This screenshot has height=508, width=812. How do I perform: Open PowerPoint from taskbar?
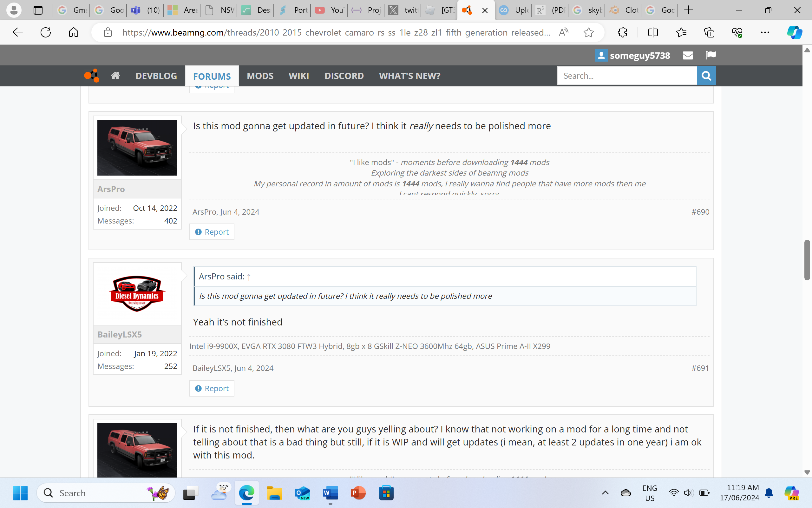click(x=358, y=493)
